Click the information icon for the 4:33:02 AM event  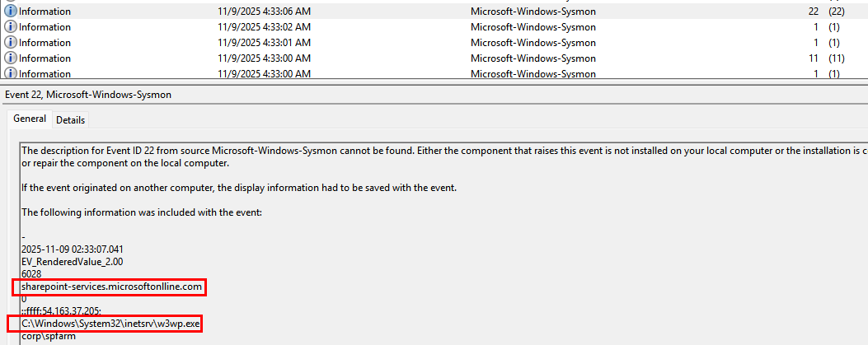click(11, 27)
